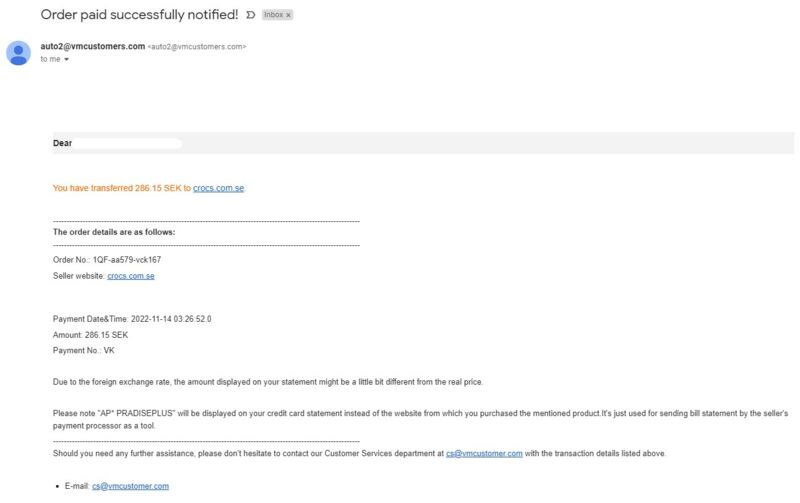Click the "Dear" greeting text
The image size is (800, 503).
pyautogui.click(x=62, y=143)
